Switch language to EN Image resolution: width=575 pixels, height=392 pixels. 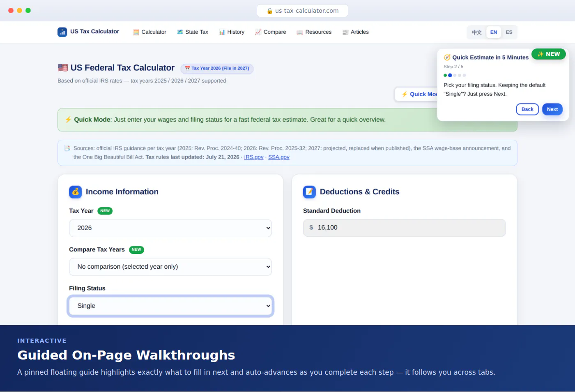click(494, 32)
